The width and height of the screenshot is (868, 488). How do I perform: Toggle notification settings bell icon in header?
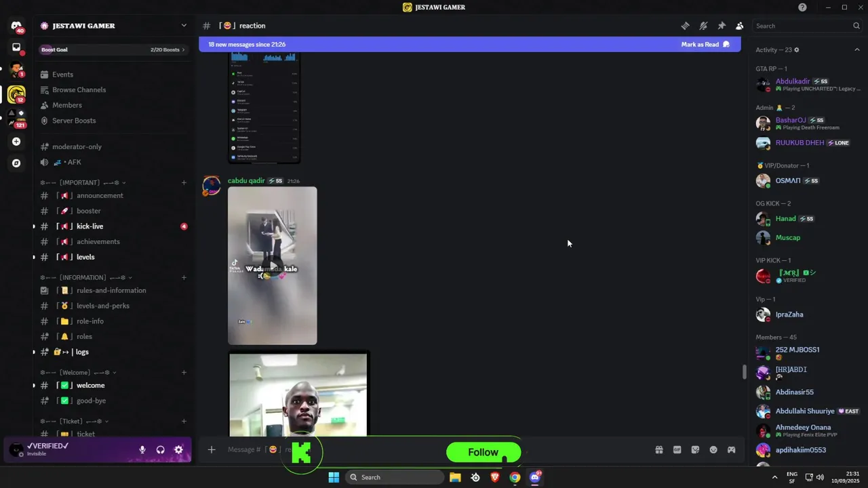click(703, 26)
